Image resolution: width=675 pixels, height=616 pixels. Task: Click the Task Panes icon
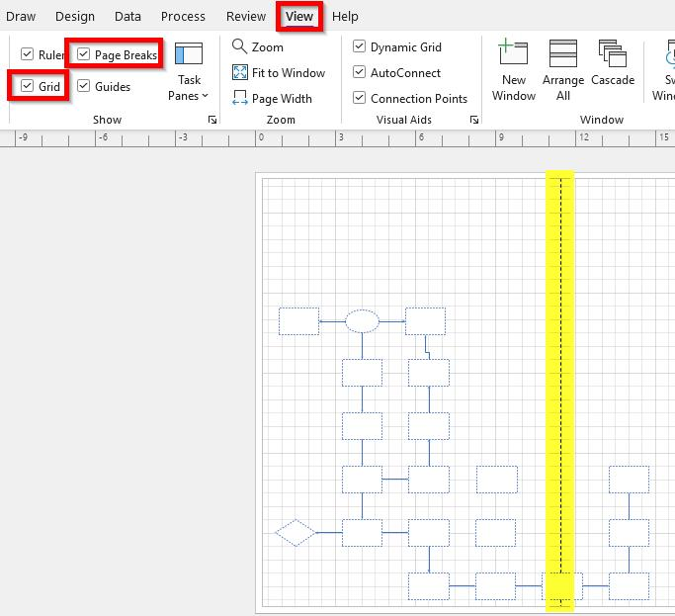(189, 53)
